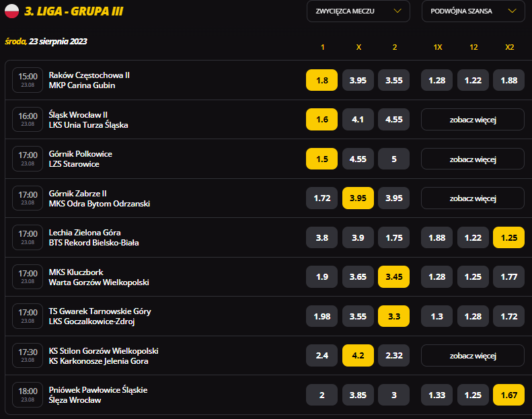Screen dimensions: 532x419
Task: Select X2 odds 1.25 for Lechia Zielona Góra
Action: pos(508,237)
